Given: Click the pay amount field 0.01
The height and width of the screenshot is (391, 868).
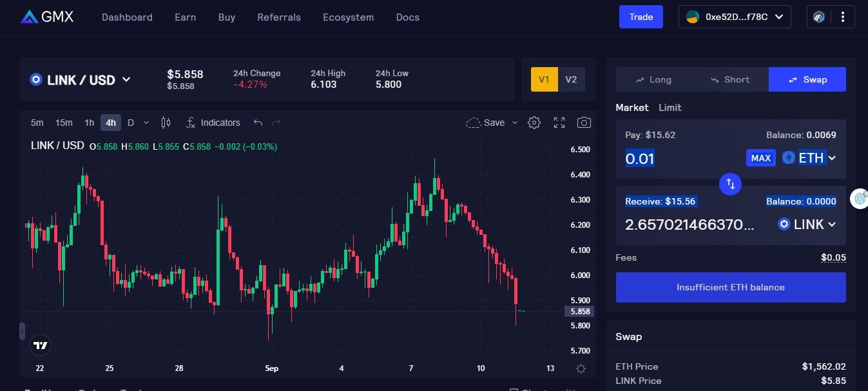Looking at the screenshot, I should pyautogui.click(x=640, y=159).
